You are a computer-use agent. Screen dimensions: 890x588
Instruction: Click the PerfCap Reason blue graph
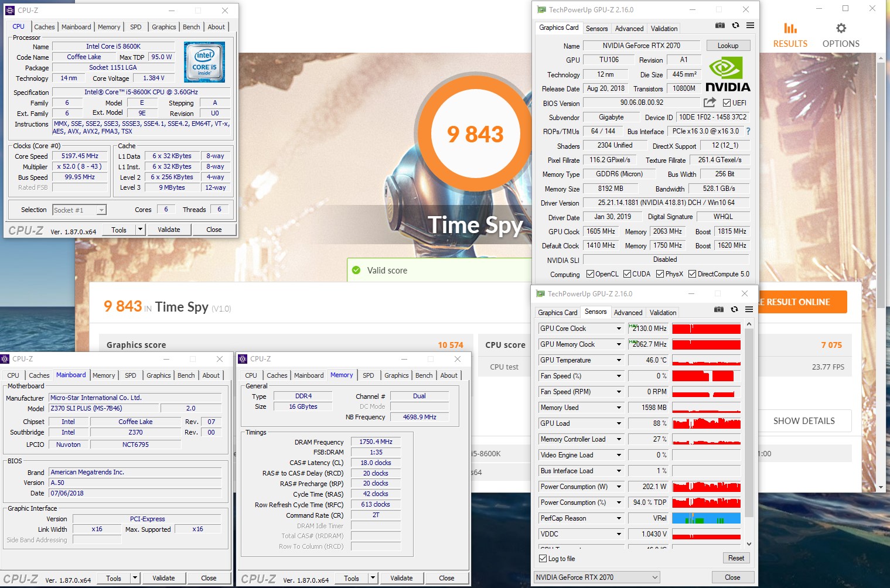(x=706, y=518)
